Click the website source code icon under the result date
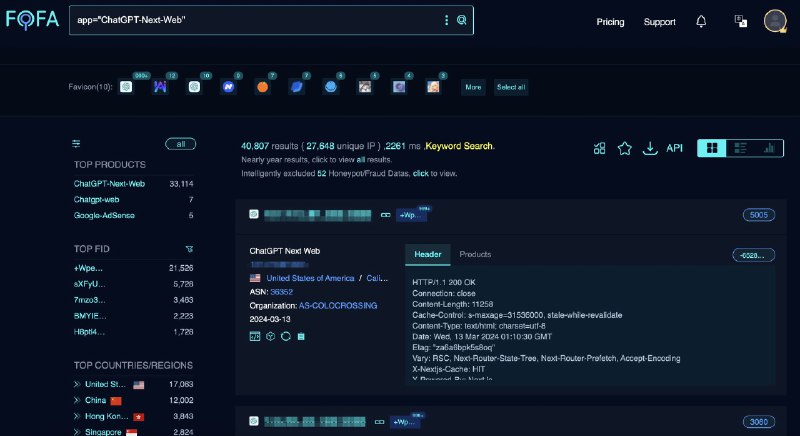The image size is (800, 436). [255, 336]
